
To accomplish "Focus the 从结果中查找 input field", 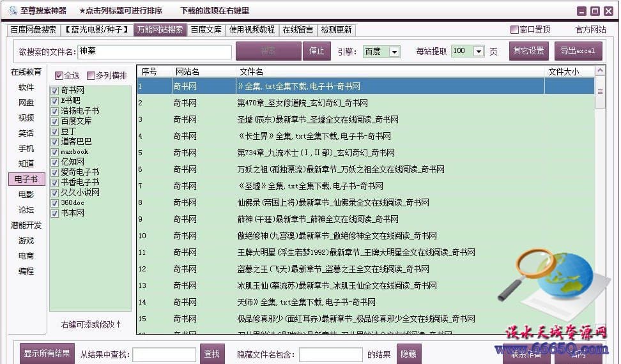I will pos(164,354).
